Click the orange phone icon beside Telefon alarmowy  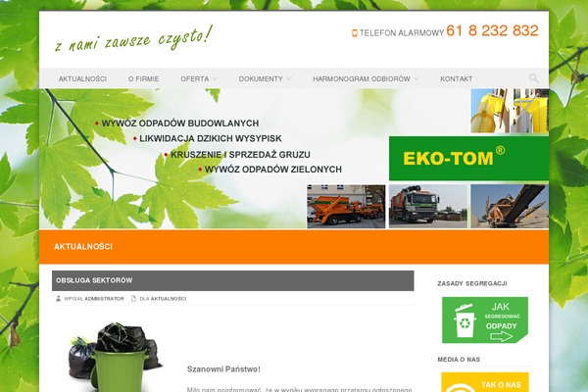pyautogui.click(x=354, y=33)
